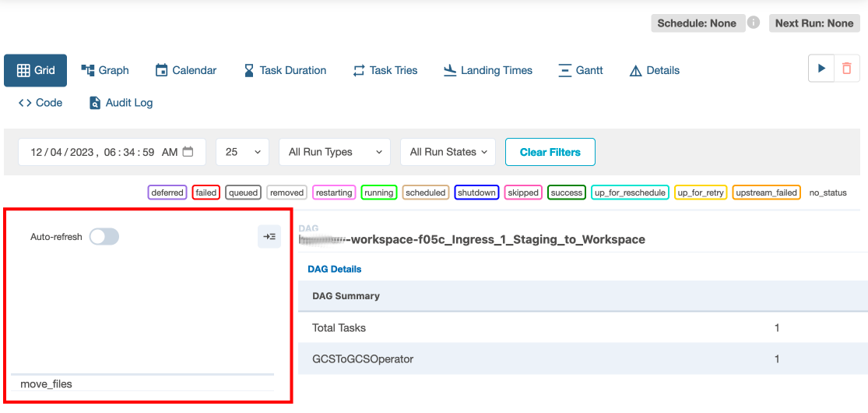Open the Details tab
Viewport: 868px width, 413px height.
click(655, 70)
